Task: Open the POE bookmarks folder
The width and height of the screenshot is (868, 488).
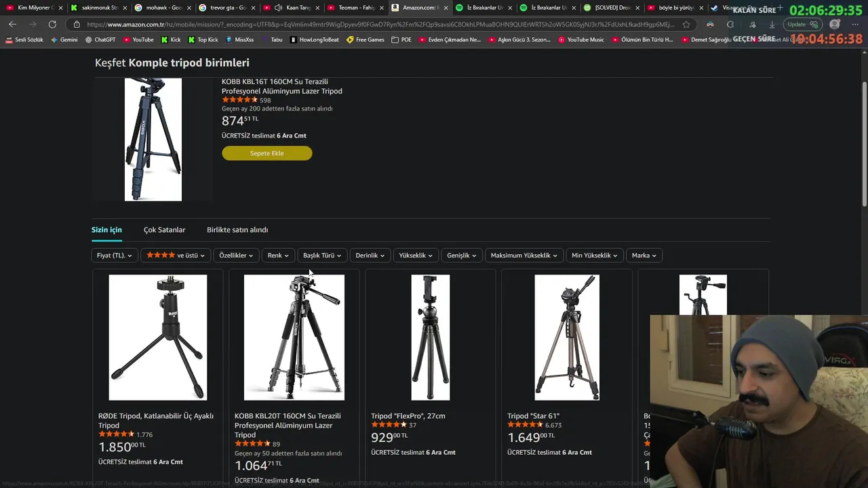Action: click(x=401, y=40)
